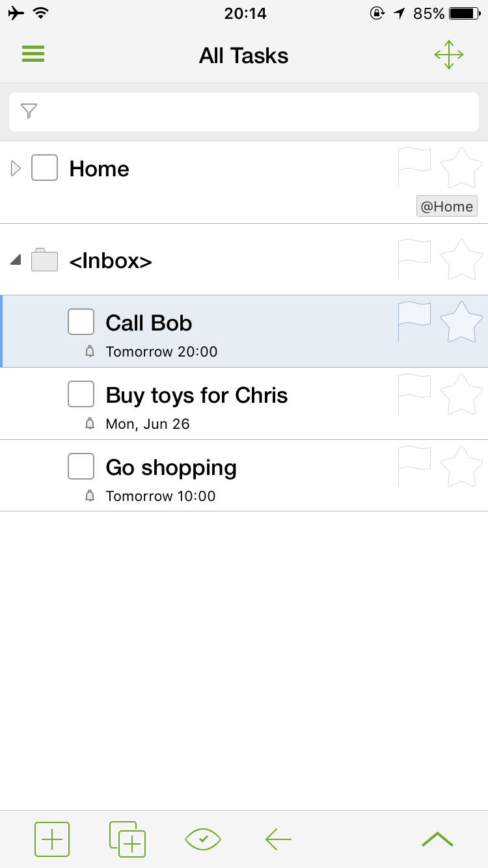Tap the green move arrows icon

(449, 55)
